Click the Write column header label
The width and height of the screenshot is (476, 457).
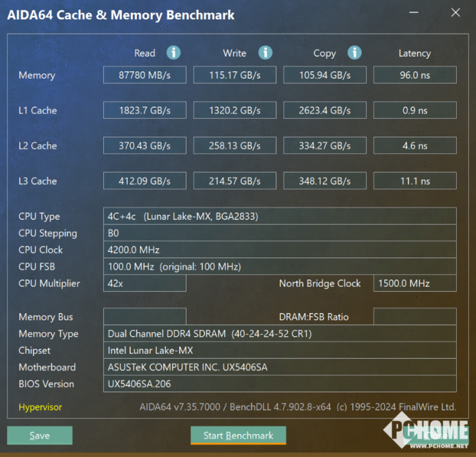[234, 53]
